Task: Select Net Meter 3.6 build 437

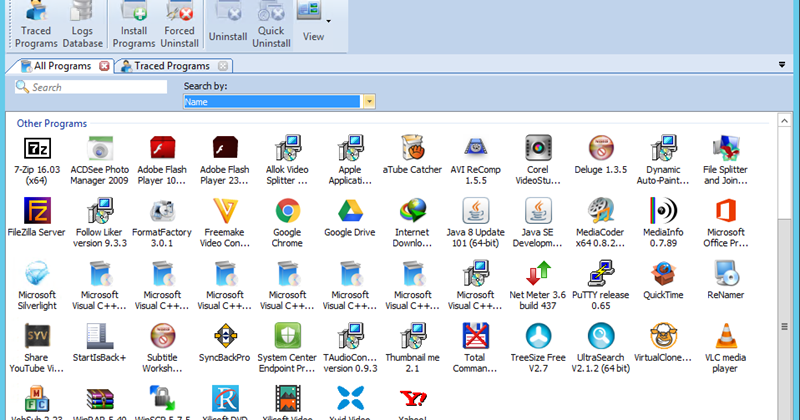Action: (x=538, y=285)
